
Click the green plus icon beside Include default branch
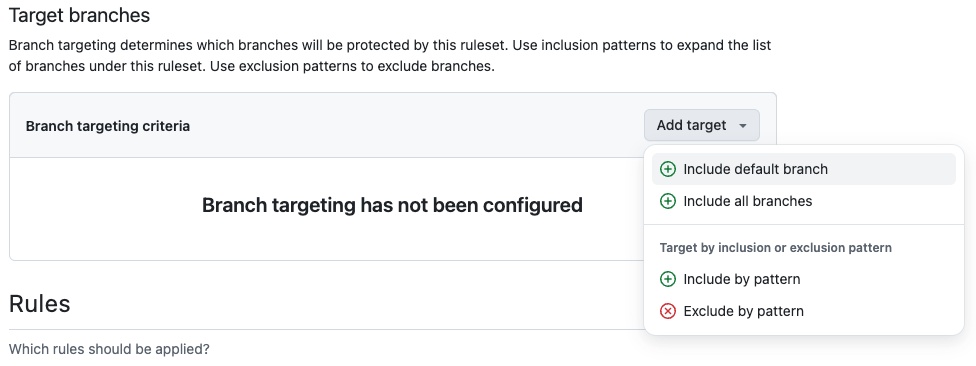(x=667, y=169)
